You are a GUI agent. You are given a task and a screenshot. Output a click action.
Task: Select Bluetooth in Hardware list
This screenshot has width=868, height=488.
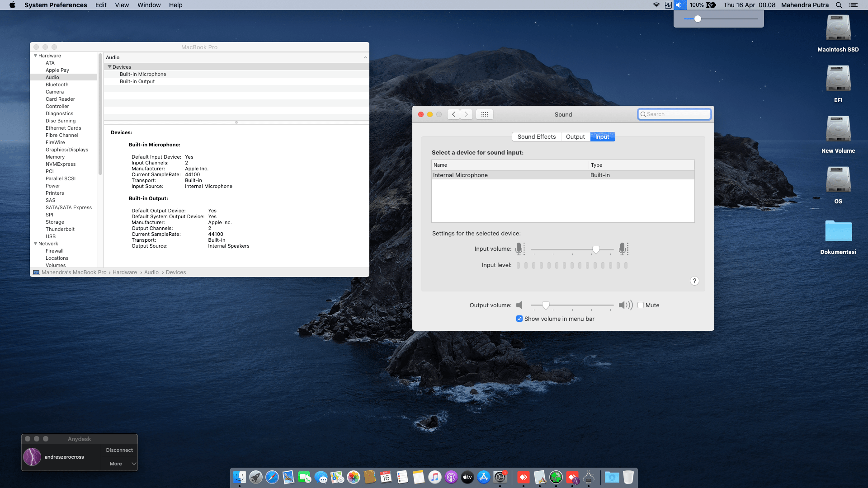click(57, 84)
